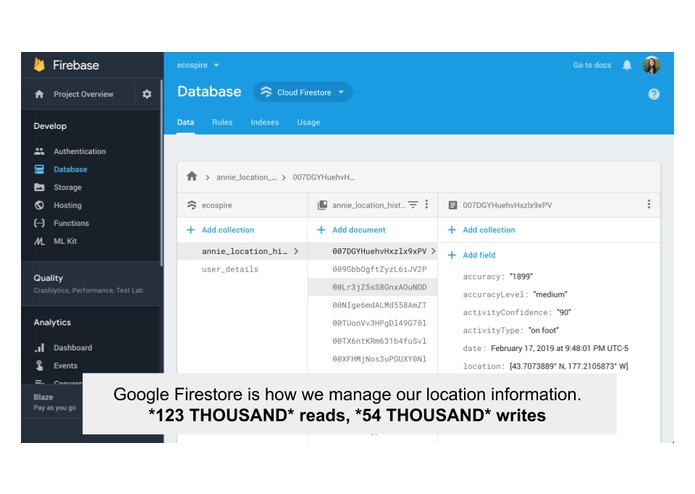Open Functions in sidebar

pyautogui.click(x=71, y=223)
